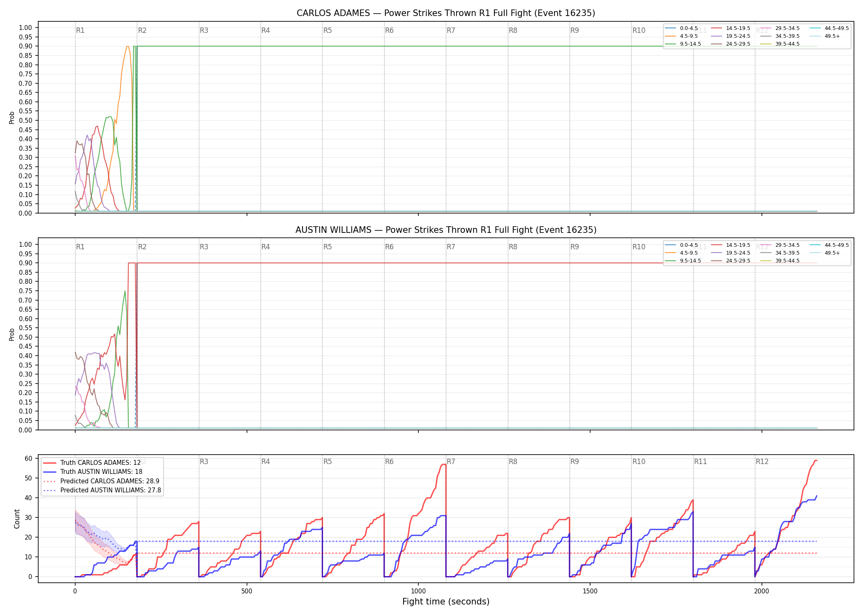
Task: Select '14.5-19.5' legend entry in Austin Williams chart
Action: [731, 245]
